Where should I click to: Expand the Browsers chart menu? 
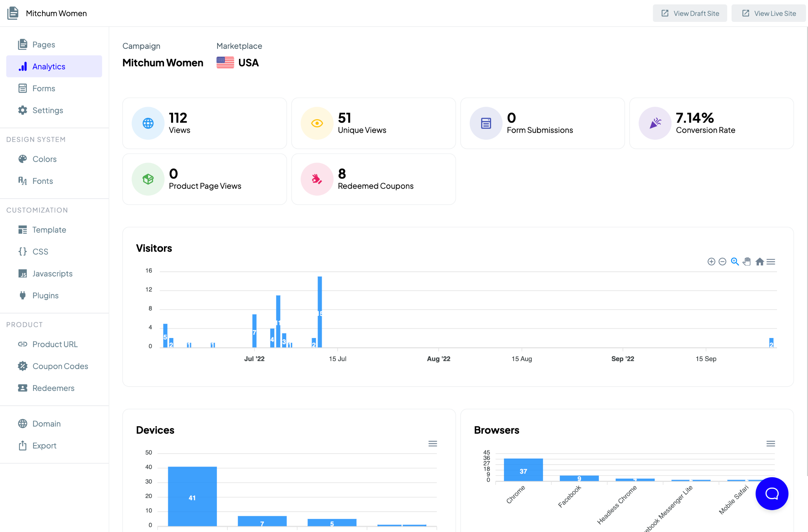771,443
